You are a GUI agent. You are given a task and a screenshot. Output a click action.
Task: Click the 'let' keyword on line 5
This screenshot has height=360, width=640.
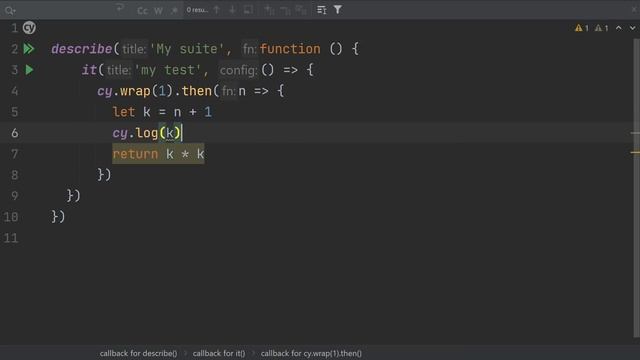click(x=124, y=112)
